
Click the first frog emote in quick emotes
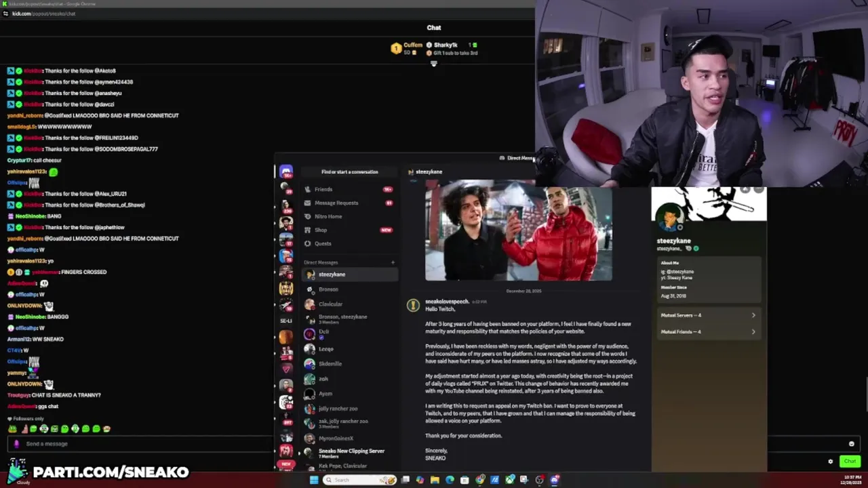point(12,429)
